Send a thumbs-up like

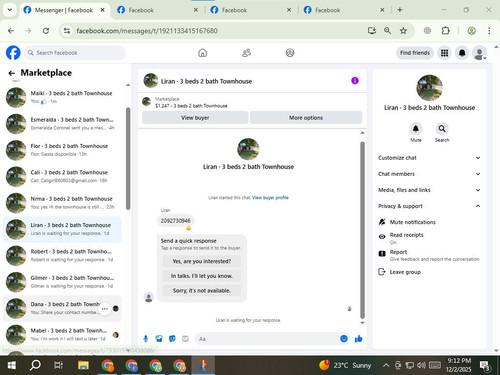point(359,339)
